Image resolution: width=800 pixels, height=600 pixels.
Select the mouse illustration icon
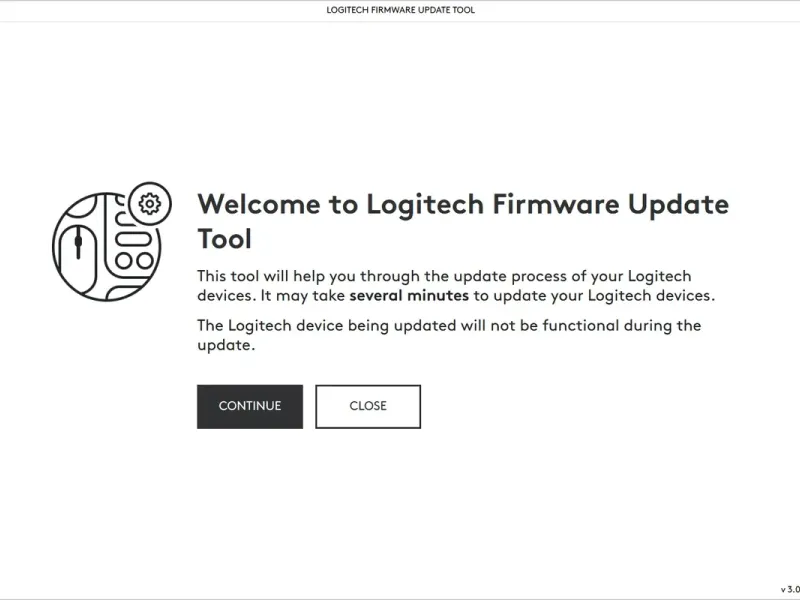(78, 257)
